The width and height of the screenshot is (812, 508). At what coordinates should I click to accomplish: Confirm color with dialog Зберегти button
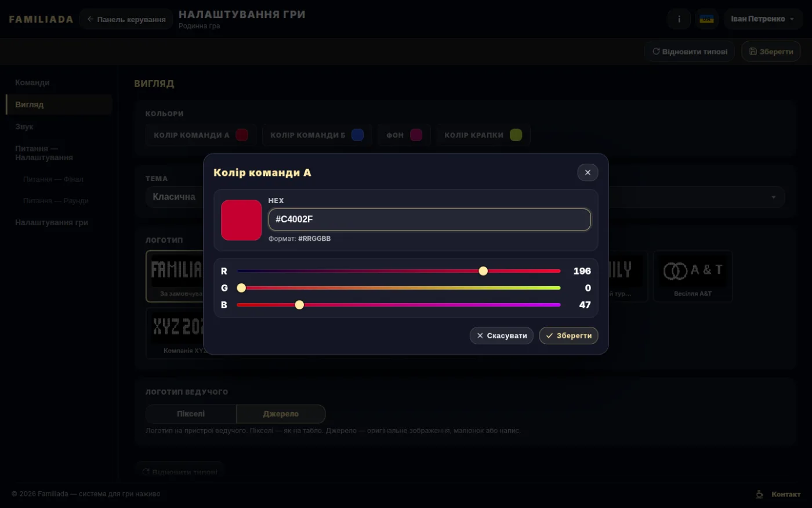point(568,336)
